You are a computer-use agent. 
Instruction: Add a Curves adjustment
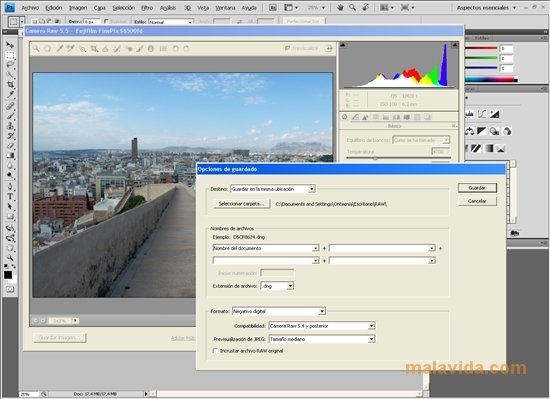click(x=482, y=114)
